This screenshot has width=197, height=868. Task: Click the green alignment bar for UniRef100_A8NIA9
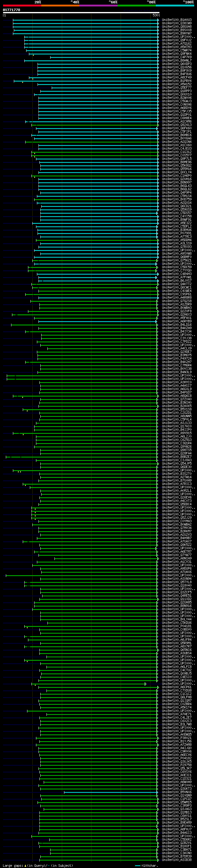click(107, 558)
